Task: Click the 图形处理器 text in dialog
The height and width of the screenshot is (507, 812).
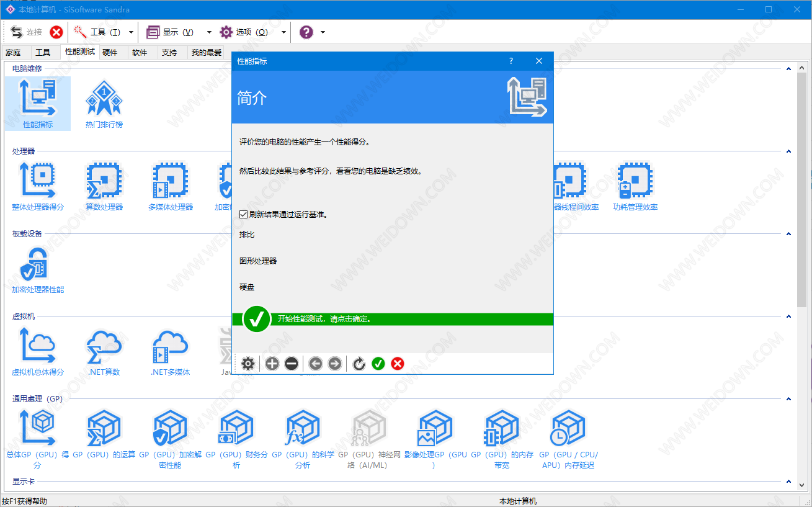Action: click(x=258, y=261)
